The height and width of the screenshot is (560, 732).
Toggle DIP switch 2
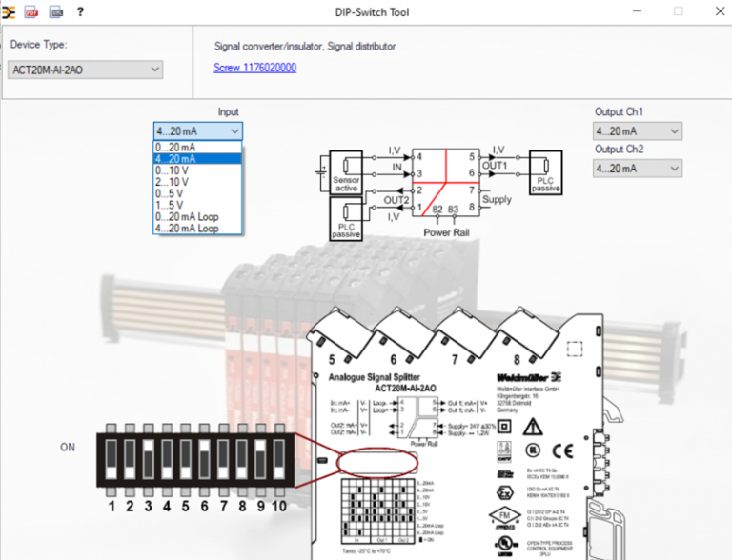(130, 459)
